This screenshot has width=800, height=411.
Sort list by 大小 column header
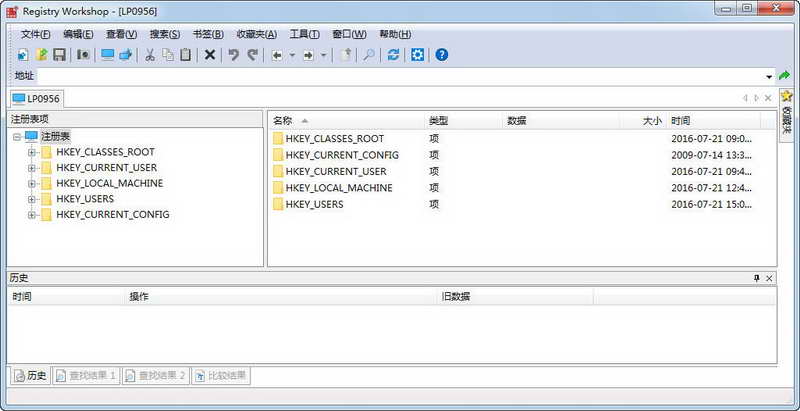coord(643,121)
